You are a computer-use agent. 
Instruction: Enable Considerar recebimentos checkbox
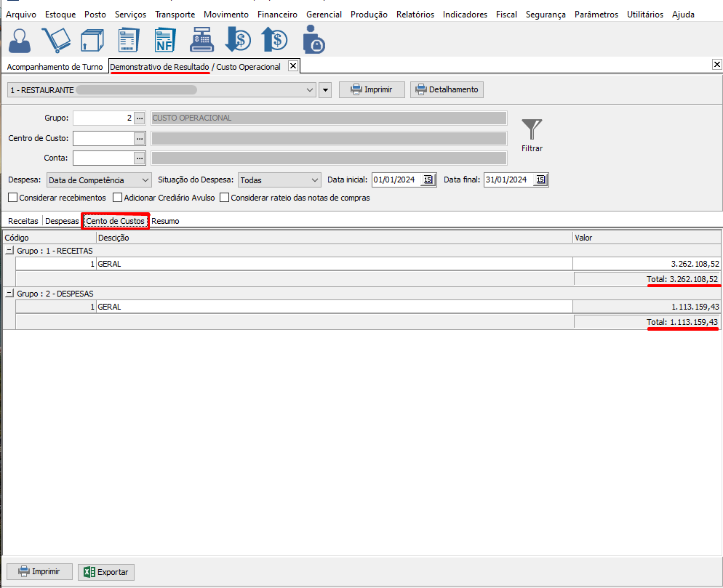(13, 198)
